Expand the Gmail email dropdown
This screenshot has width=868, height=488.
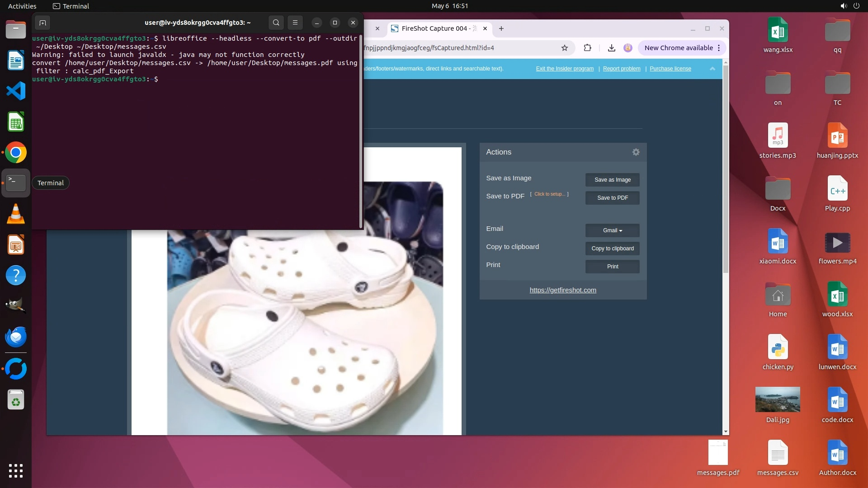[x=612, y=230]
